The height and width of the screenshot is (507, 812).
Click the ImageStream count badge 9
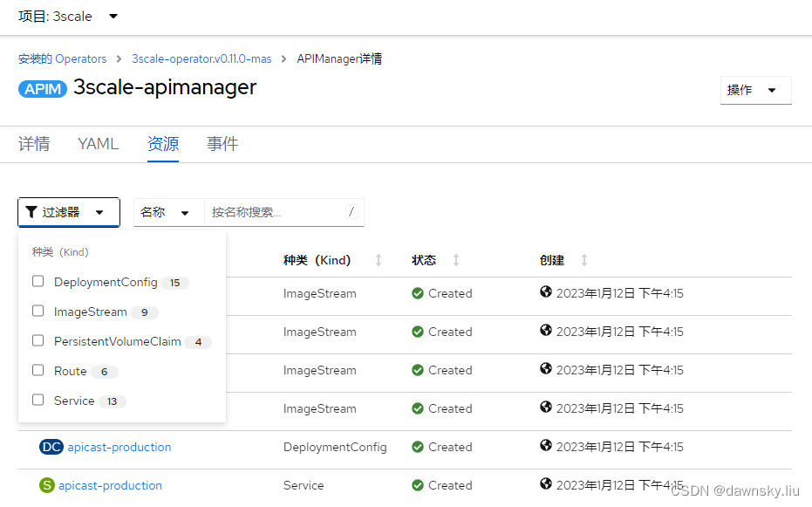click(145, 312)
